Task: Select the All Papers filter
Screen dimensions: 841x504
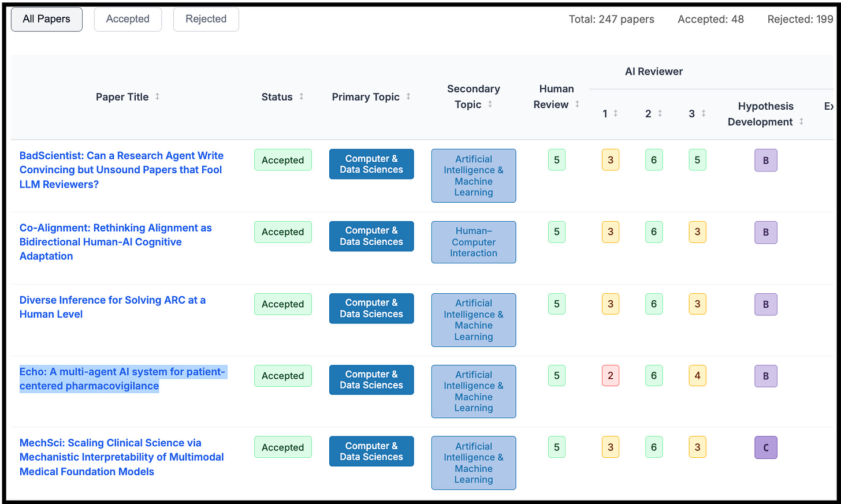Action: (x=46, y=19)
